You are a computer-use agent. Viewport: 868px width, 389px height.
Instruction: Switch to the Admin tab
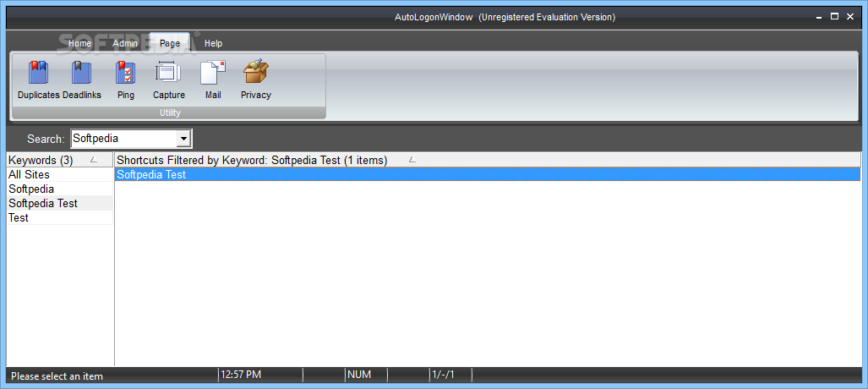[125, 43]
